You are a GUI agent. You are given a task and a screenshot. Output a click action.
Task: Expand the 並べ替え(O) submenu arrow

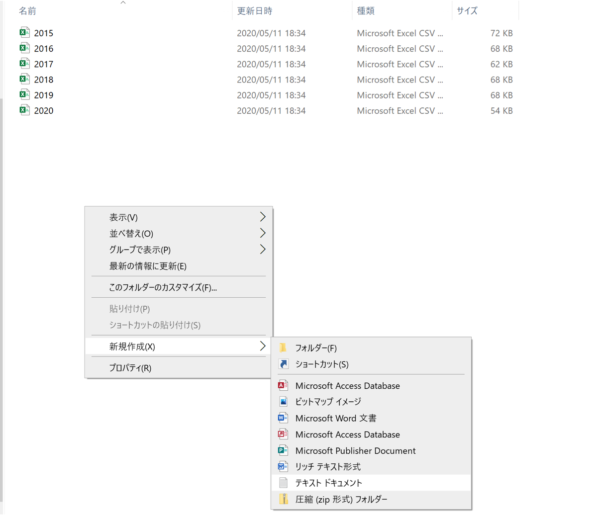click(263, 233)
